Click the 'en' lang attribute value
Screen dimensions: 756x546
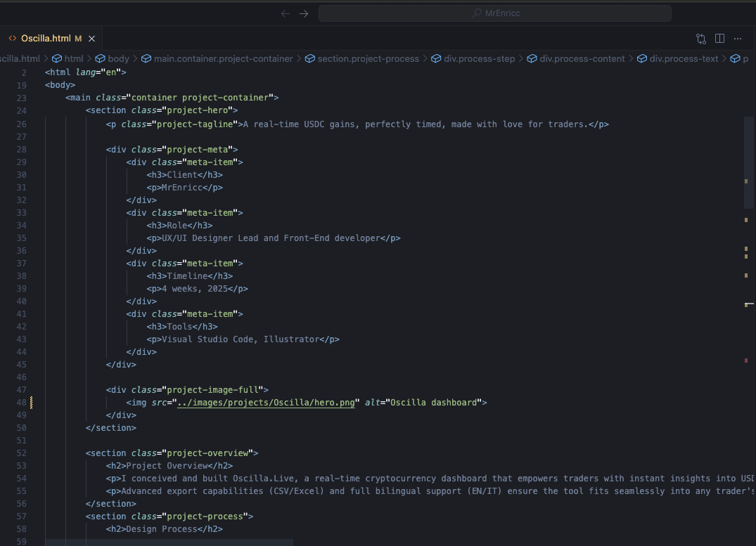111,72
